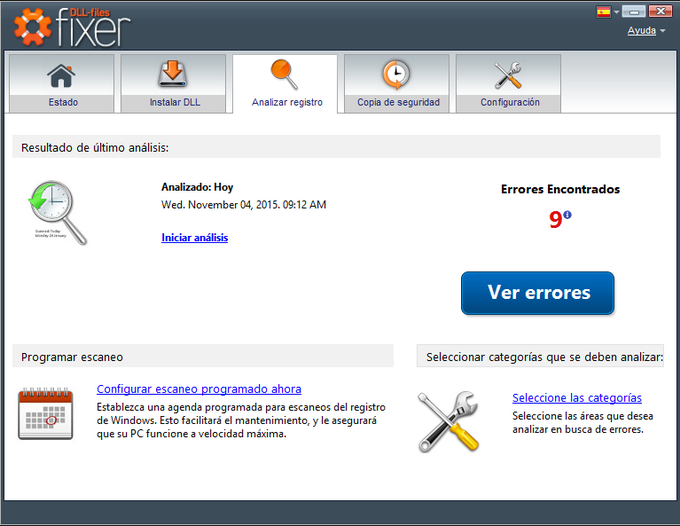Click the clock Copia de seguridad icon
This screenshot has width=680, height=526.
[396, 74]
